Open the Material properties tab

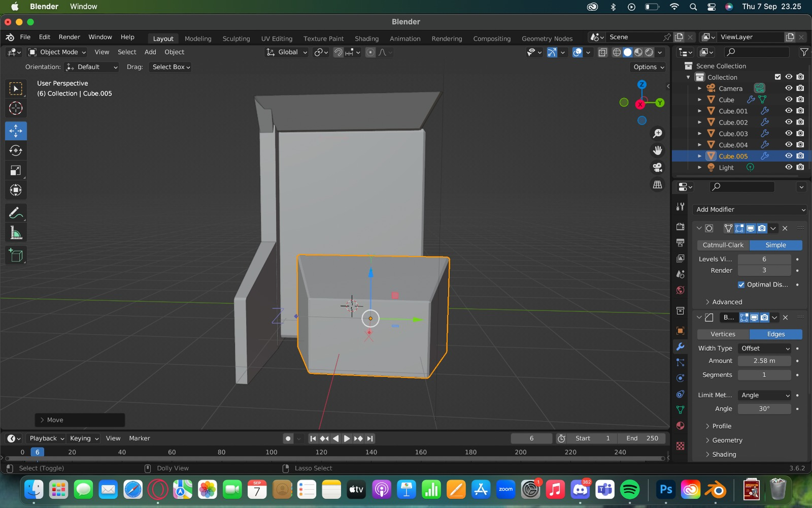tap(681, 426)
